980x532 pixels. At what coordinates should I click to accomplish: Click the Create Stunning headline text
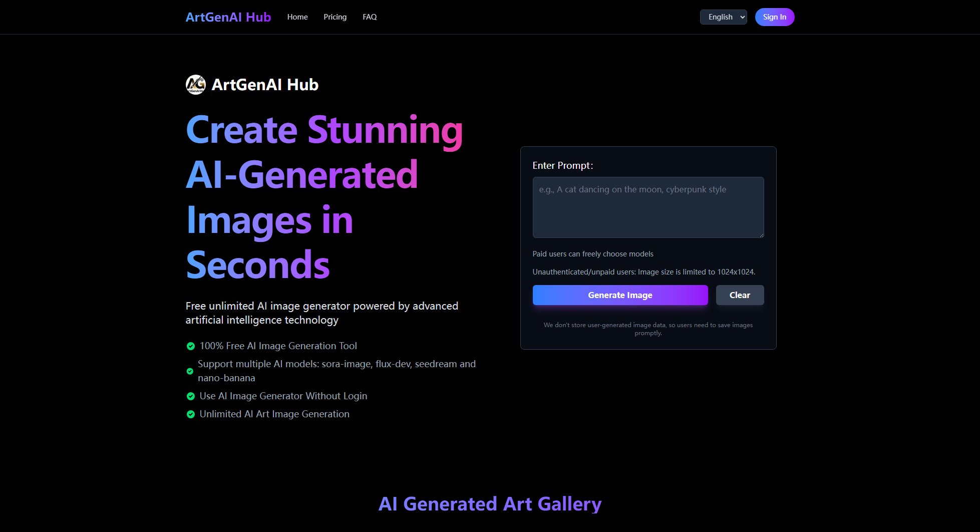[x=324, y=130]
